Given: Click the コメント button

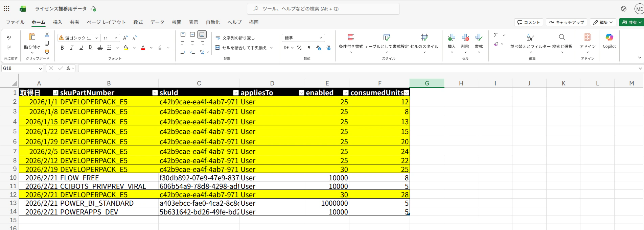Looking at the screenshot, I should point(529,22).
